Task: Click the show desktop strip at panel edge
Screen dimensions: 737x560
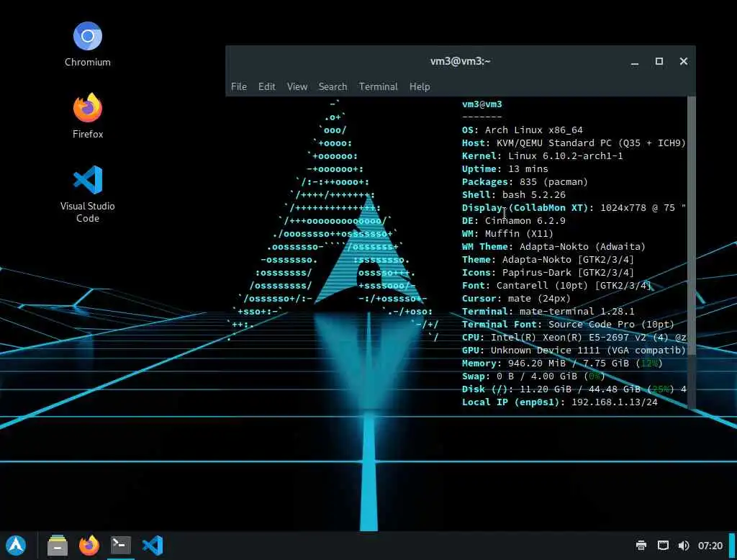Action: click(x=732, y=546)
